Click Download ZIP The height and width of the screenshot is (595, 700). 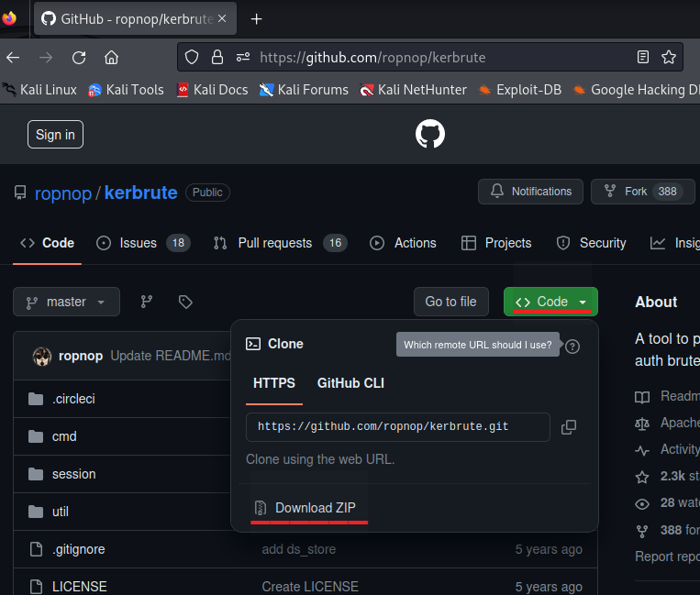pos(306,508)
